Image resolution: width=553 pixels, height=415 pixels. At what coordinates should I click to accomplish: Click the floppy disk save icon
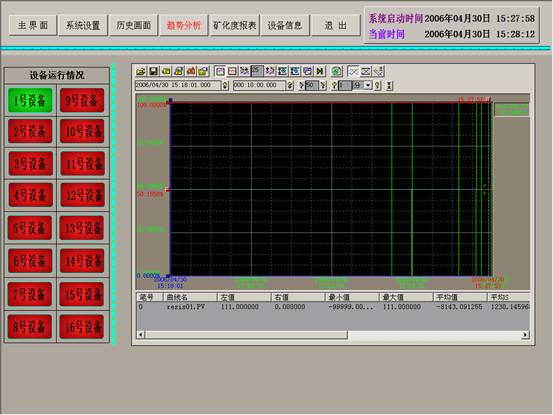pos(153,71)
